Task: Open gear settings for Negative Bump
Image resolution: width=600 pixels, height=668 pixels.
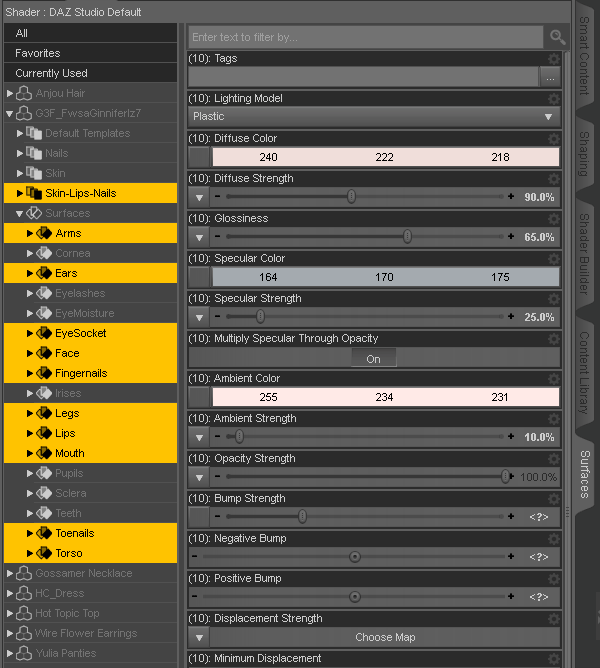Action: [x=554, y=539]
